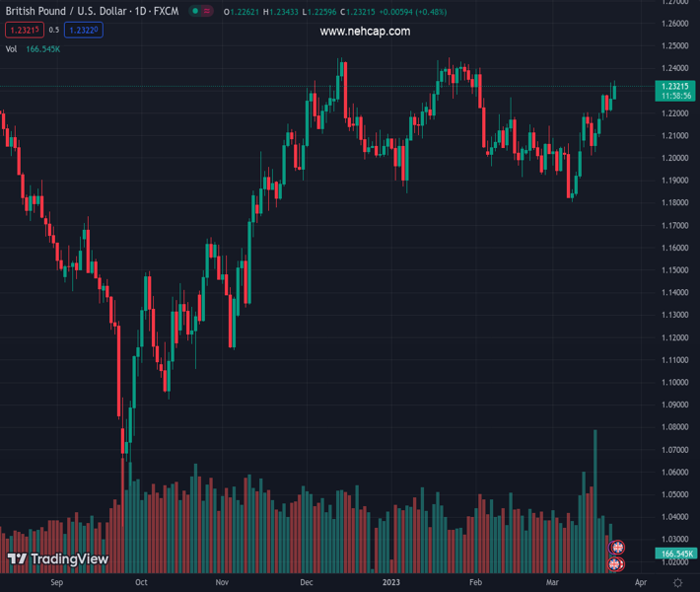Click the 1.25000 price scale label
The height and width of the screenshot is (592, 700).
click(675, 45)
